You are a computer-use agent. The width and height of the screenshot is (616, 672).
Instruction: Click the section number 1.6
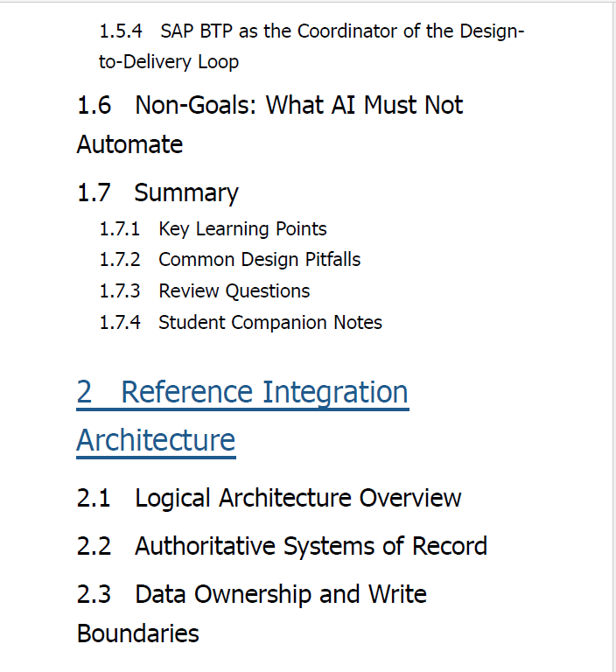tap(94, 105)
